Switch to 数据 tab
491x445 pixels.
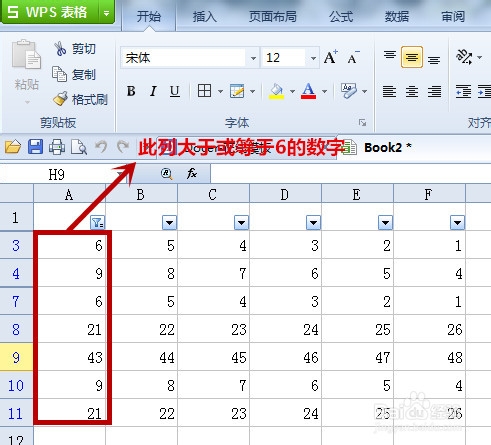(x=397, y=16)
